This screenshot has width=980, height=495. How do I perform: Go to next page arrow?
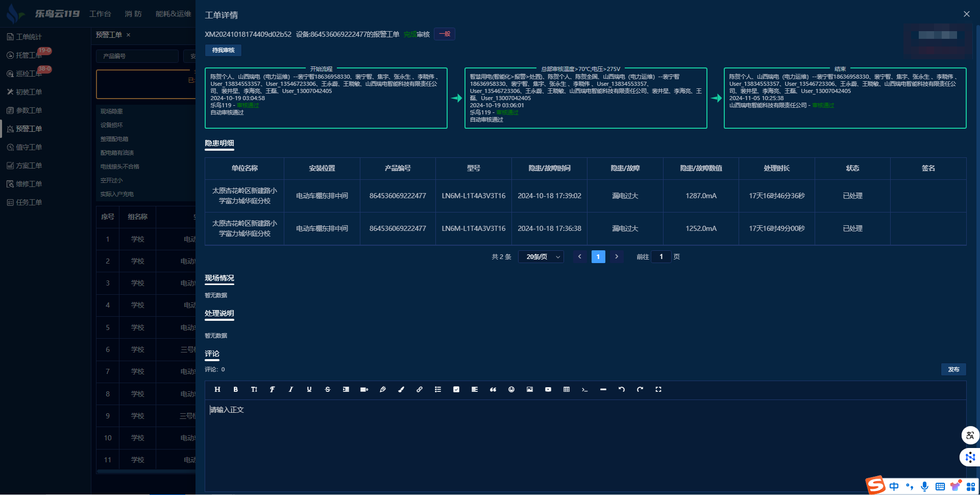[x=617, y=257]
